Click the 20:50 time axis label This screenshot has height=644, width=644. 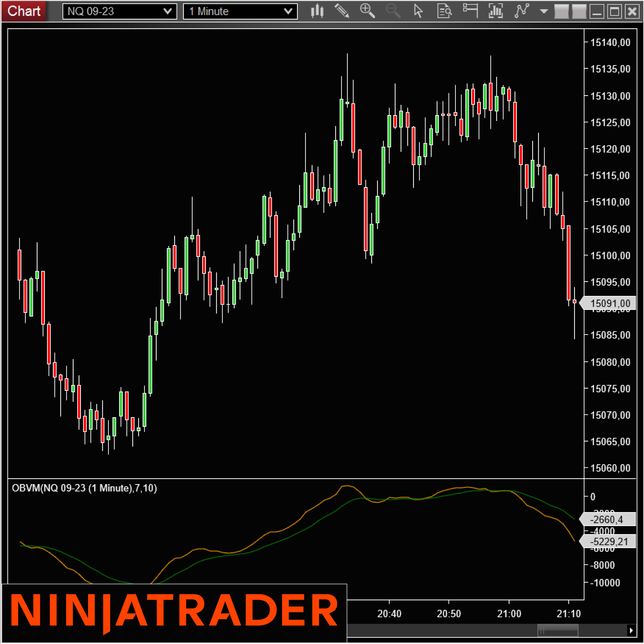click(x=449, y=614)
